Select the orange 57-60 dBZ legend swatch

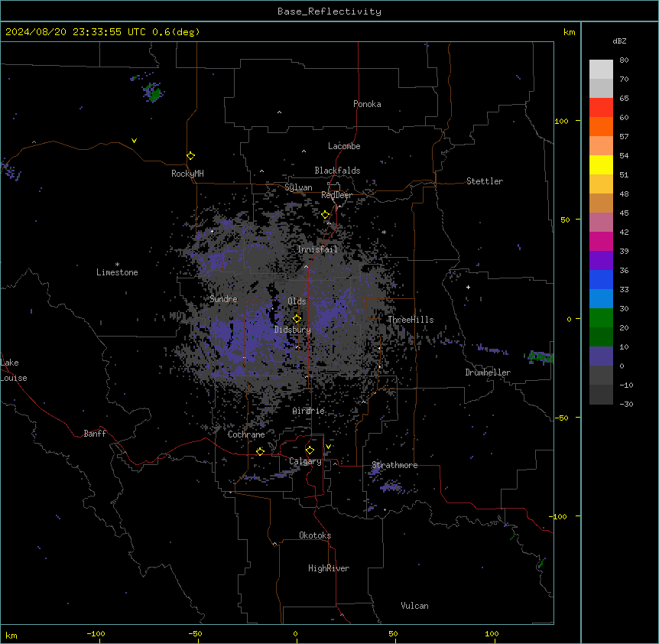601,127
